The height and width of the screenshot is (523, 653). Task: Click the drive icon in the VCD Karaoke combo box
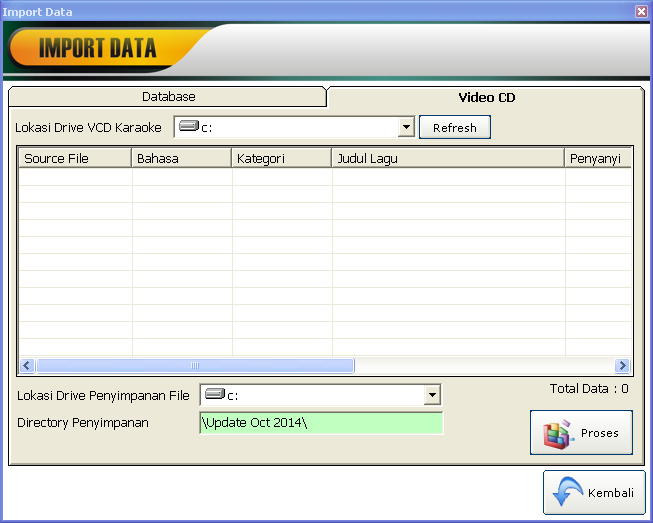[189, 126]
